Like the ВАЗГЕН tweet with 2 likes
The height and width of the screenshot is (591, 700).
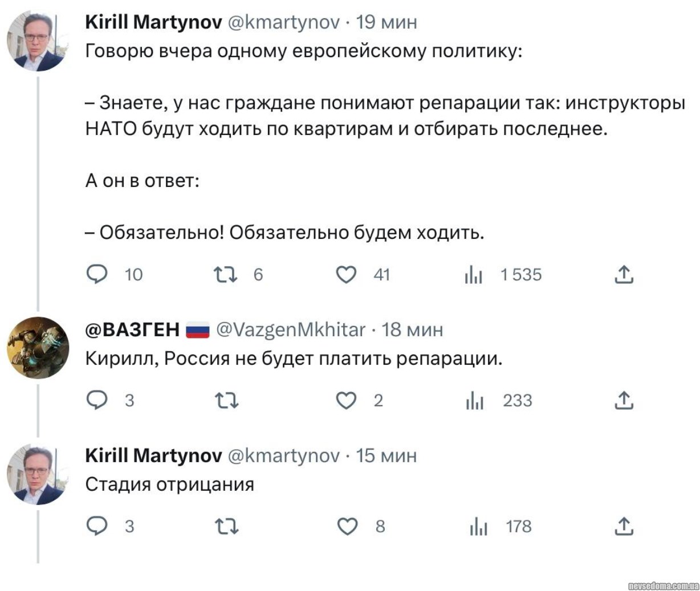pos(346,401)
